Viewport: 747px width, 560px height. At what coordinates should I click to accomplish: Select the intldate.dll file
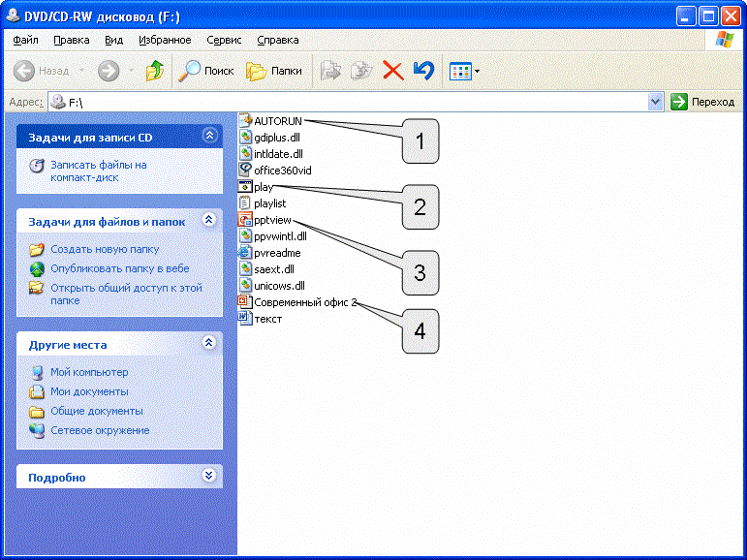tap(270, 154)
